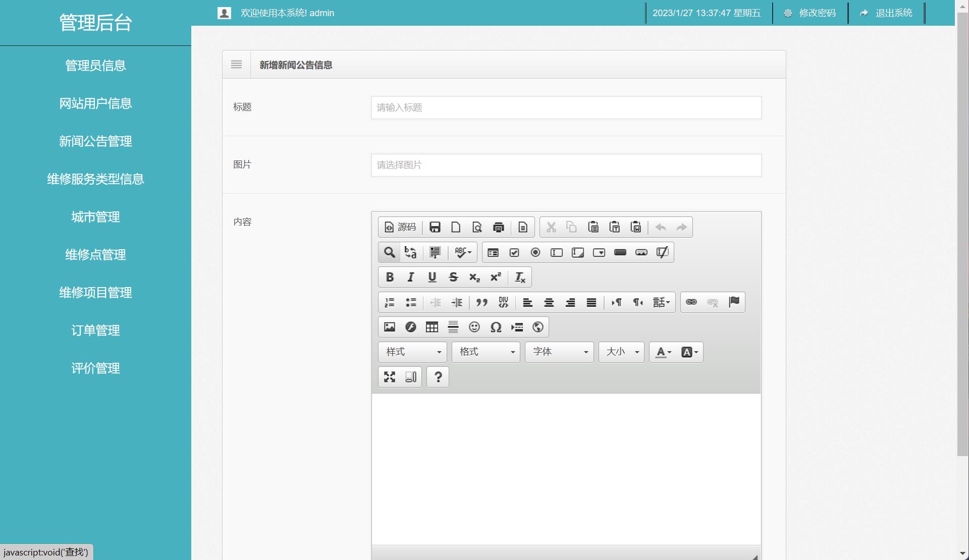Click the Insert Image icon
This screenshot has width=969, height=560.
pyautogui.click(x=389, y=327)
